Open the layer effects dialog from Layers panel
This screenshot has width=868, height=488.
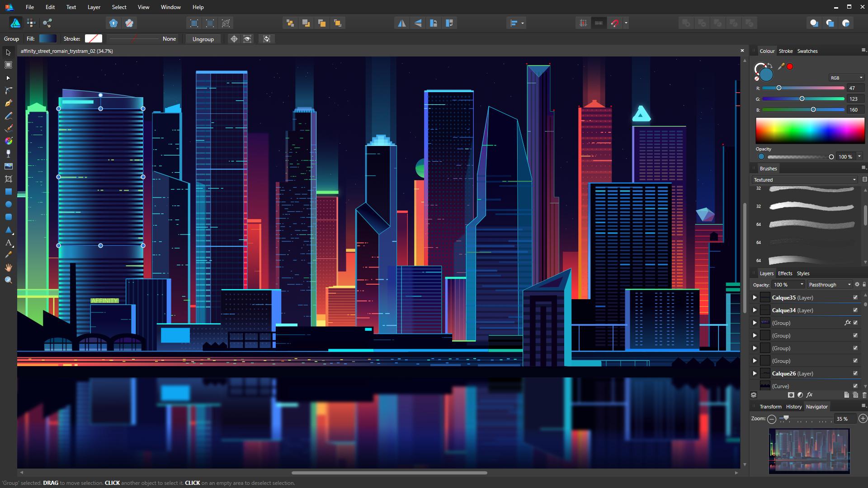[809, 394]
